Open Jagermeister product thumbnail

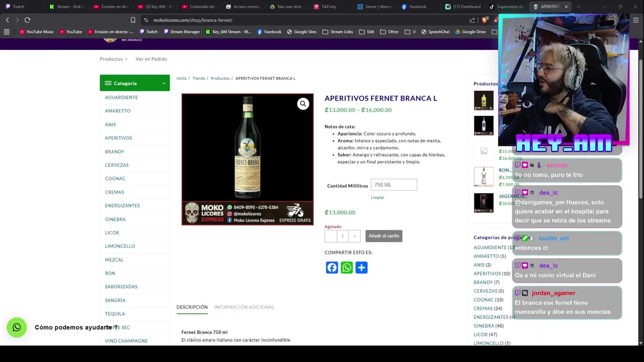(484, 203)
